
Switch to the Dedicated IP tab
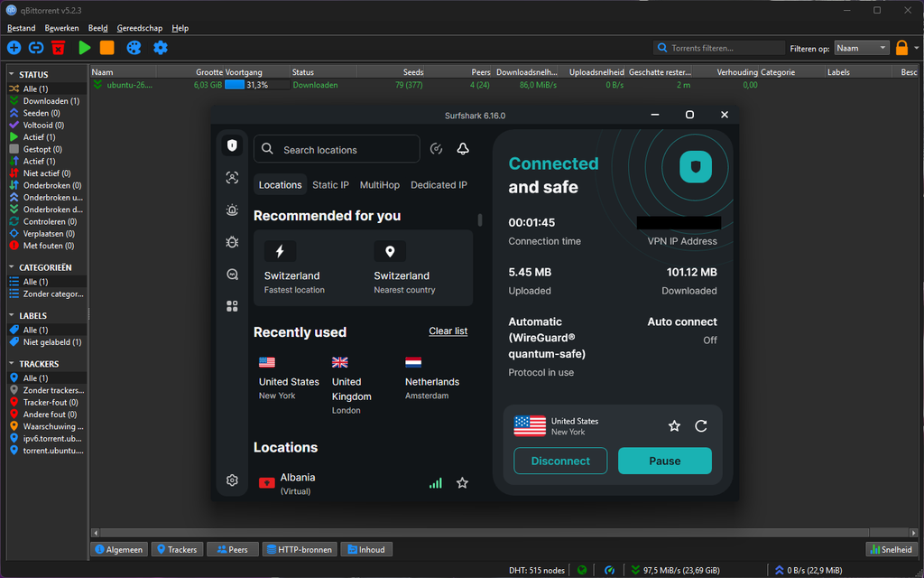pos(439,184)
